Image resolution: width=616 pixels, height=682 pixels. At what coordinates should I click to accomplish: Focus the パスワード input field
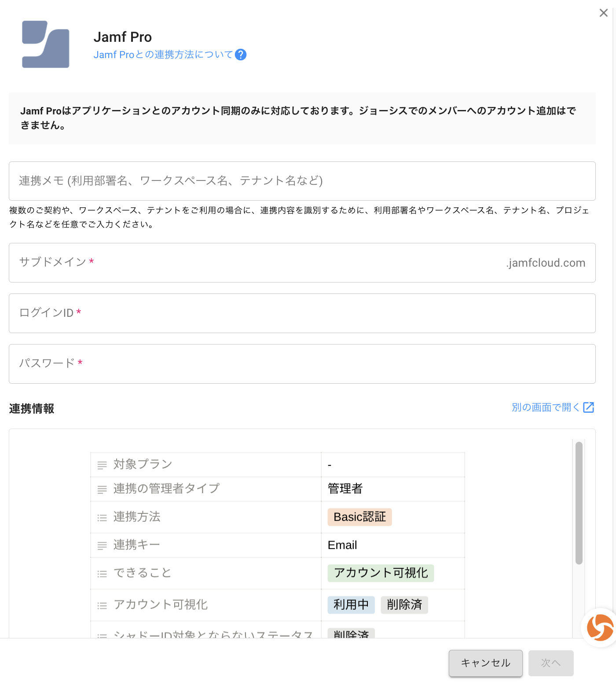[302, 364]
